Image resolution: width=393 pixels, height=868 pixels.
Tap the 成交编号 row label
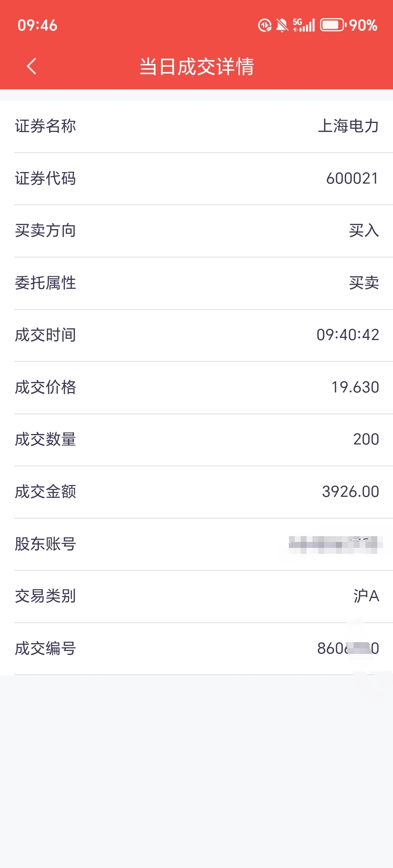pyautogui.click(x=46, y=648)
